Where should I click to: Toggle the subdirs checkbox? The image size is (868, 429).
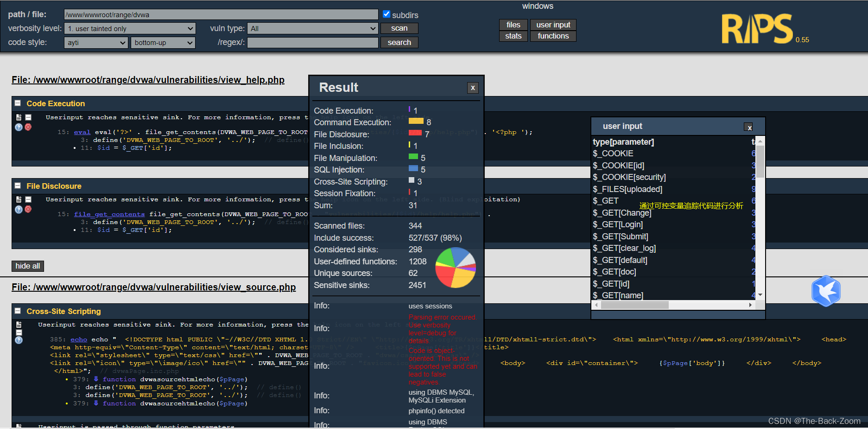[x=386, y=14]
